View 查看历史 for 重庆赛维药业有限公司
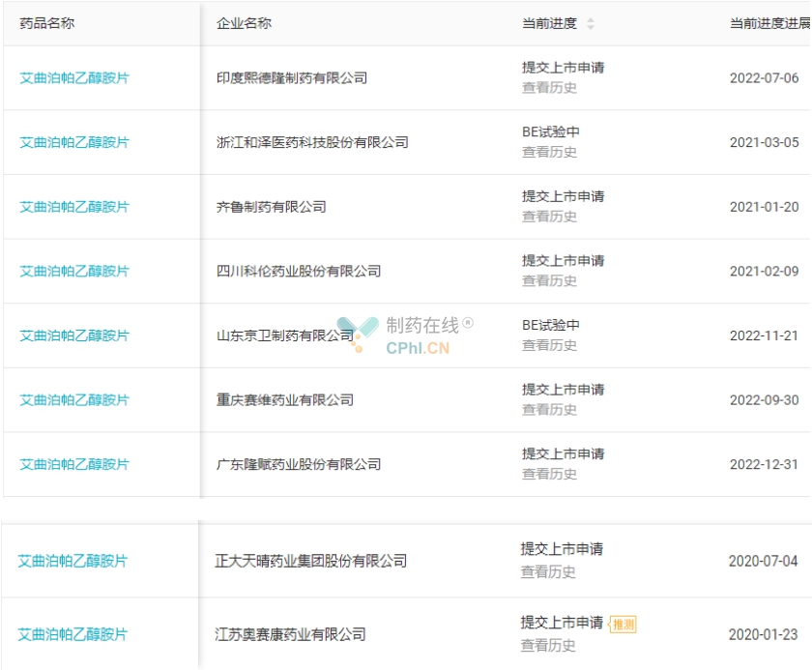 [x=549, y=410]
